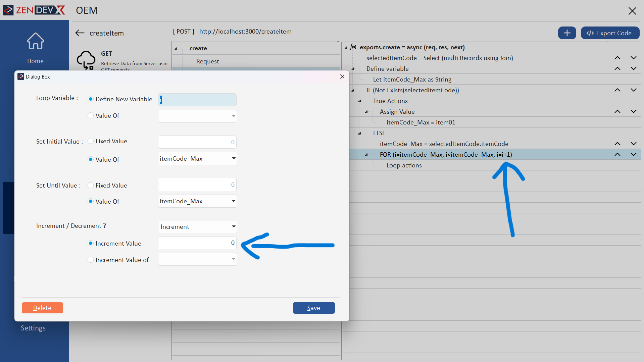
Task: Choose Value Of for Loop Variable
Action: click(x=91, y=116)
